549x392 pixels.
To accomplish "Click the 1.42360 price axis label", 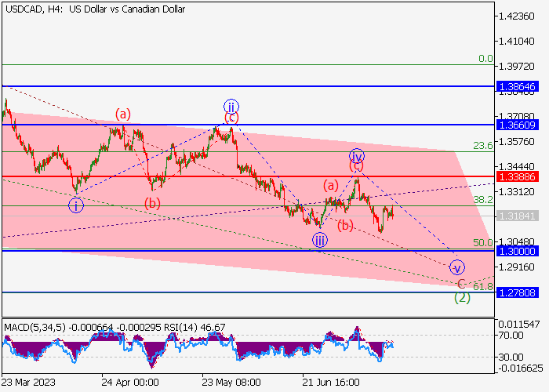I will tap(517, 16).
